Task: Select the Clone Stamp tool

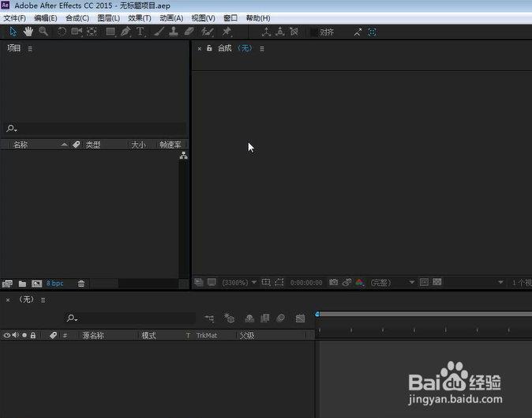Action: click(x=174, y=32)
